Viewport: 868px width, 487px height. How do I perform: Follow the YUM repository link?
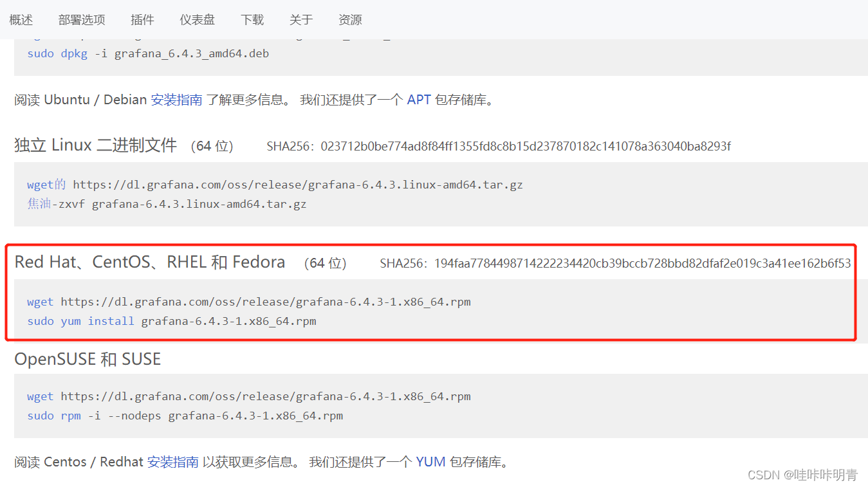point(430,462)
